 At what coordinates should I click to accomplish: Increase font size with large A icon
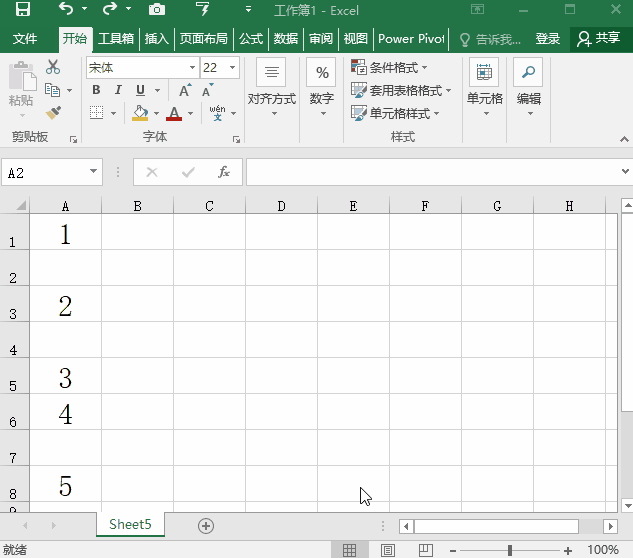pyautogui.click(x=185, y=90)
